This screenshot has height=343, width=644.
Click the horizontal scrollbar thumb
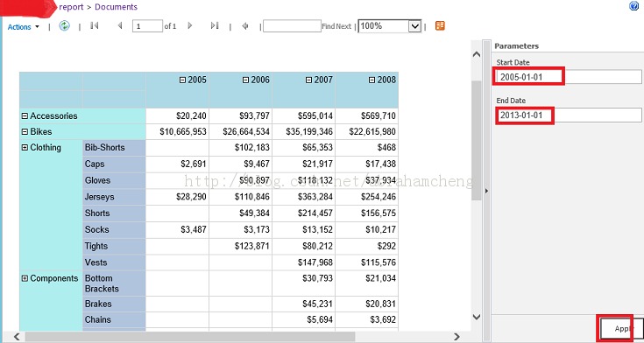tap(190, 336)
